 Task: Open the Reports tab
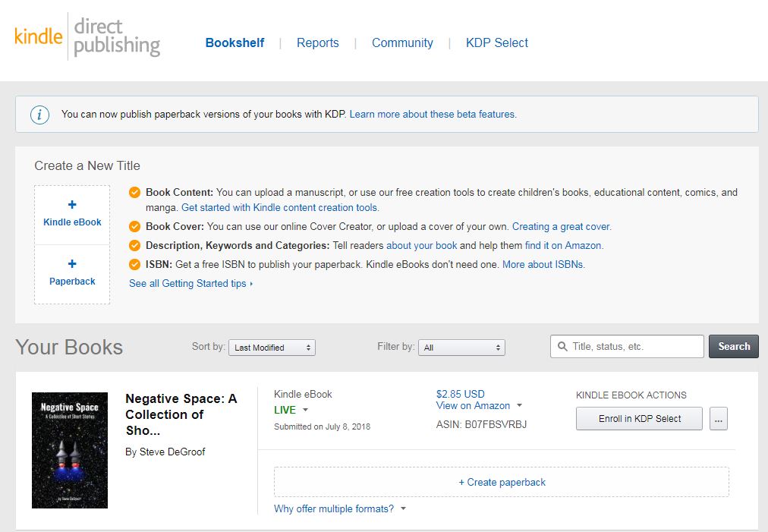pos(317,43)
